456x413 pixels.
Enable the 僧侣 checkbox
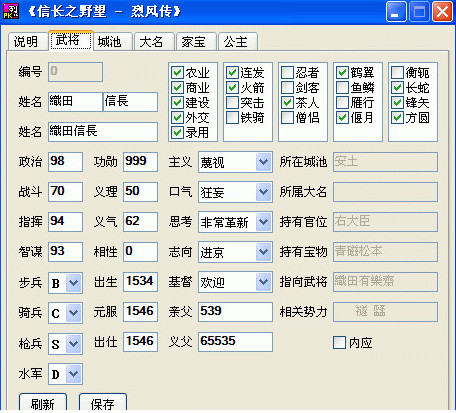tap(287, 117)
